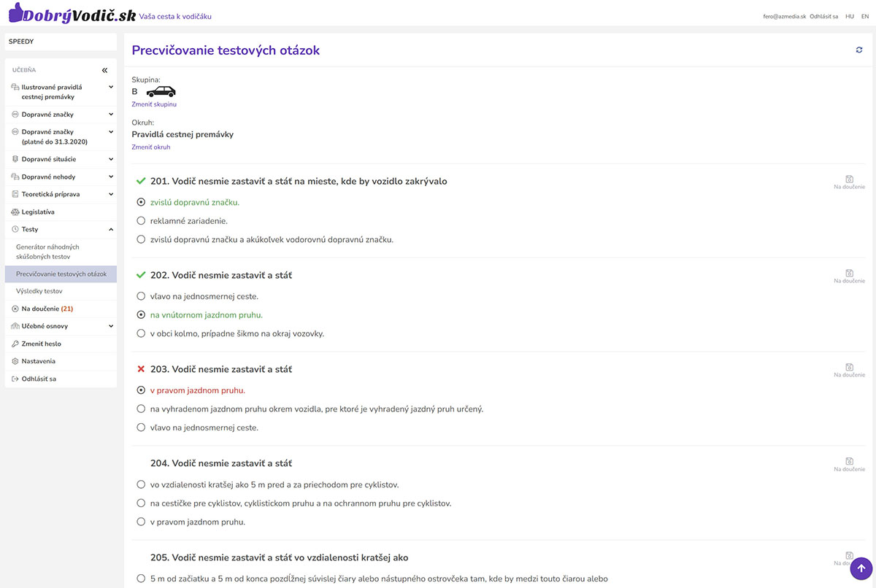Viewport: 876px width, 588px height.
Task: Click the refresh icon beside the page title
Action: [859, 50]
